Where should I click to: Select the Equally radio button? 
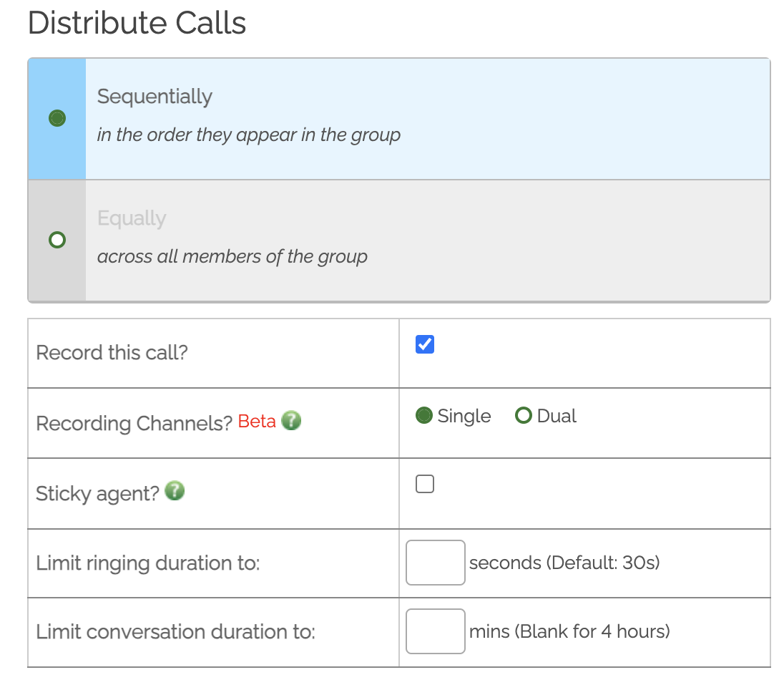57,240
